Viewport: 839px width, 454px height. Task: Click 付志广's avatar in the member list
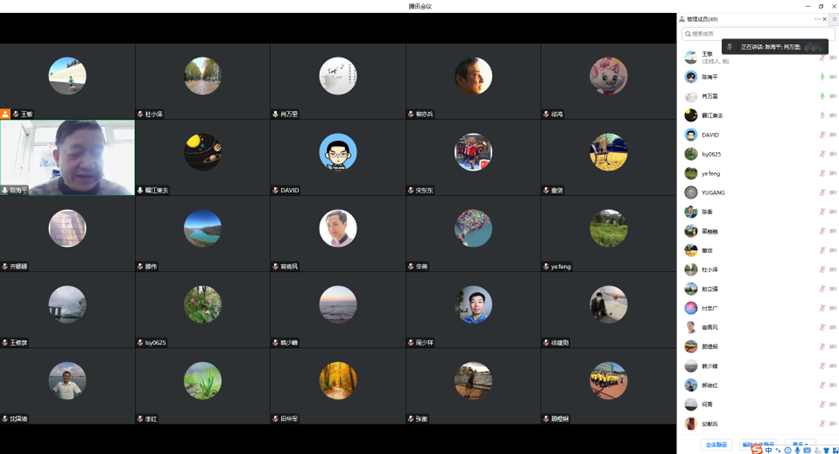tap(690, 308)
